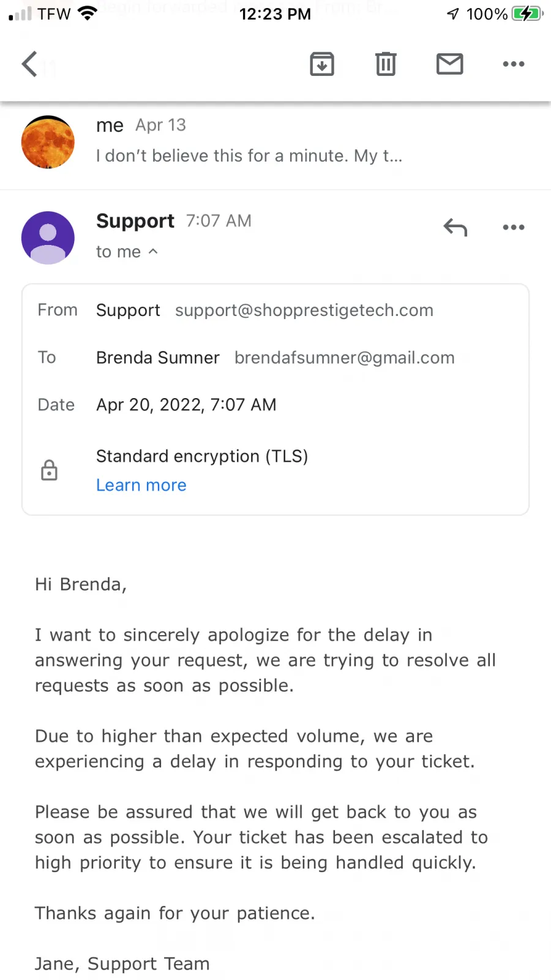Tap the Support sender name heading
The image size is (551, 980).
[x=135, y=221]
